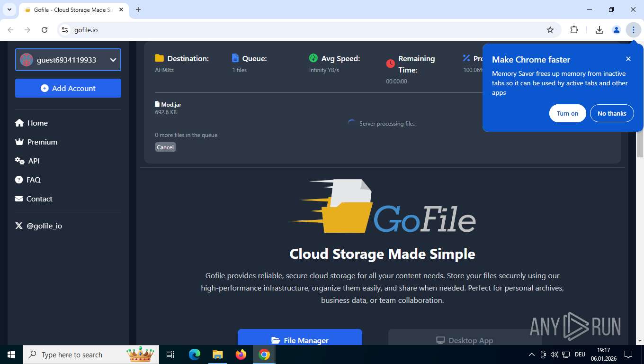The image size is (644, 364).
Task: Open the Desktop App button
Action: point(465,337)
